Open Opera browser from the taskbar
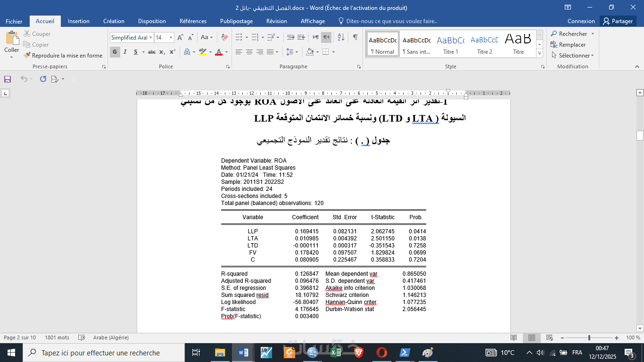Viewport: 644px width, 362px height. point(382,353)
